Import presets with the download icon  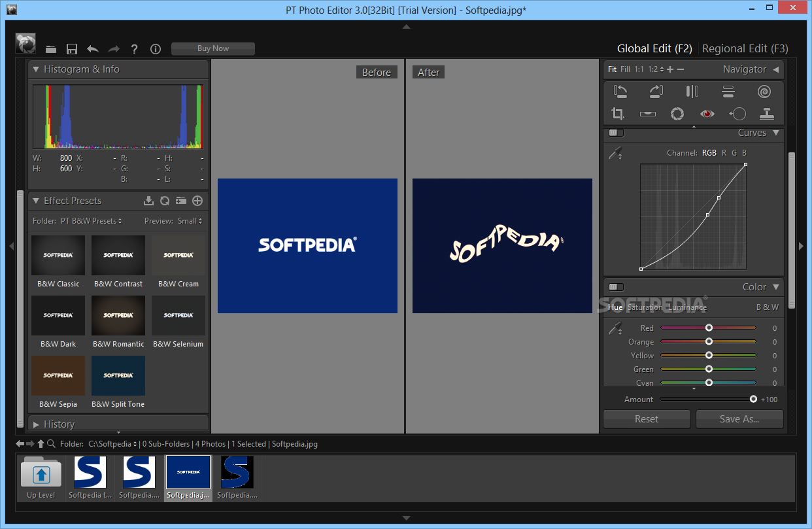point(148,201)
